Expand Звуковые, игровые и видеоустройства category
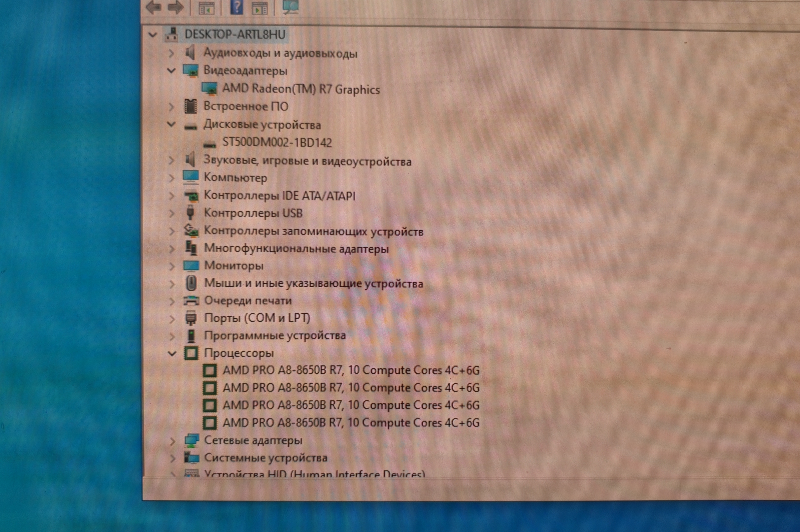The height and width of the screenshot is (532, 800). coord(171,160)
